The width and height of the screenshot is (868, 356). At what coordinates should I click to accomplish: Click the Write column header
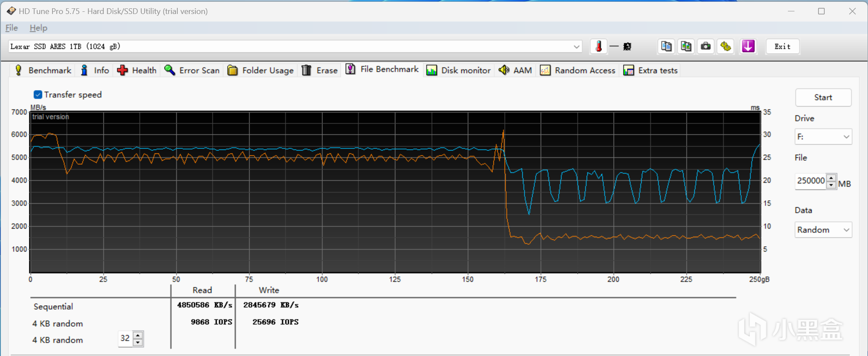(x=269, y=290)
